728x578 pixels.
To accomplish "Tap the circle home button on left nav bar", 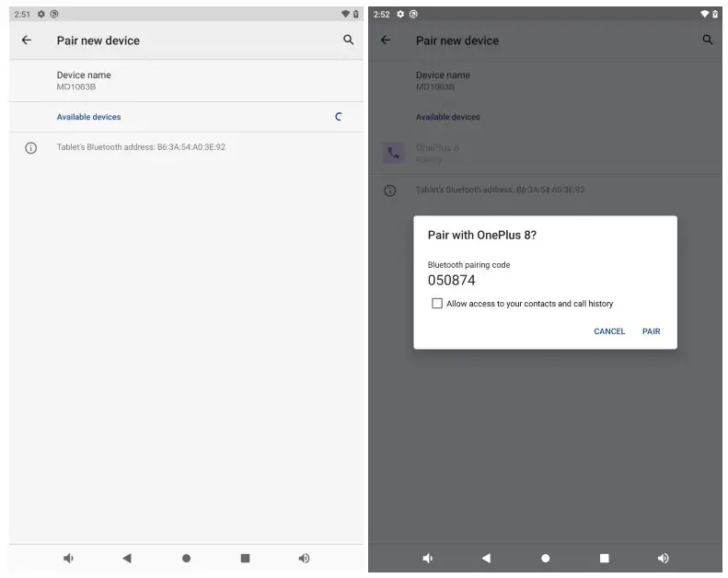I will [186, 558].
